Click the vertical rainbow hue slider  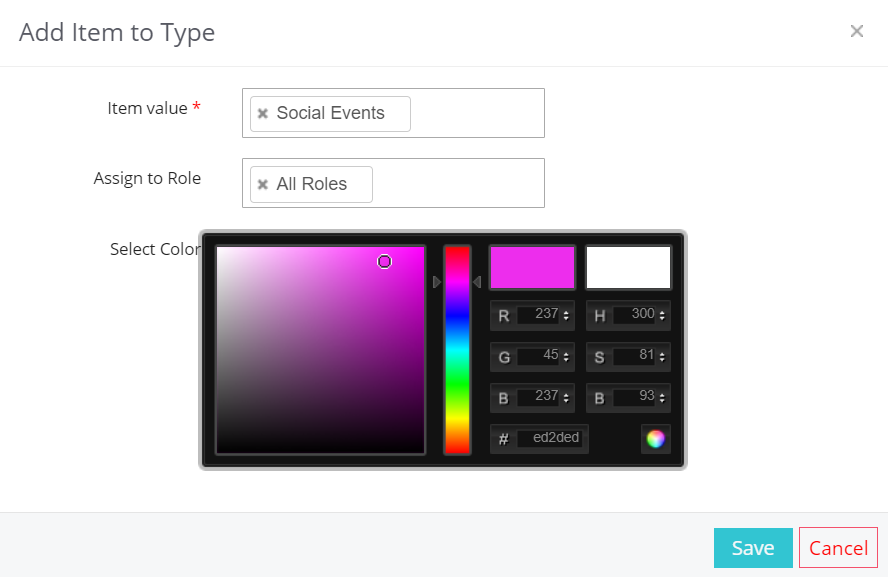tap(457, 350)
